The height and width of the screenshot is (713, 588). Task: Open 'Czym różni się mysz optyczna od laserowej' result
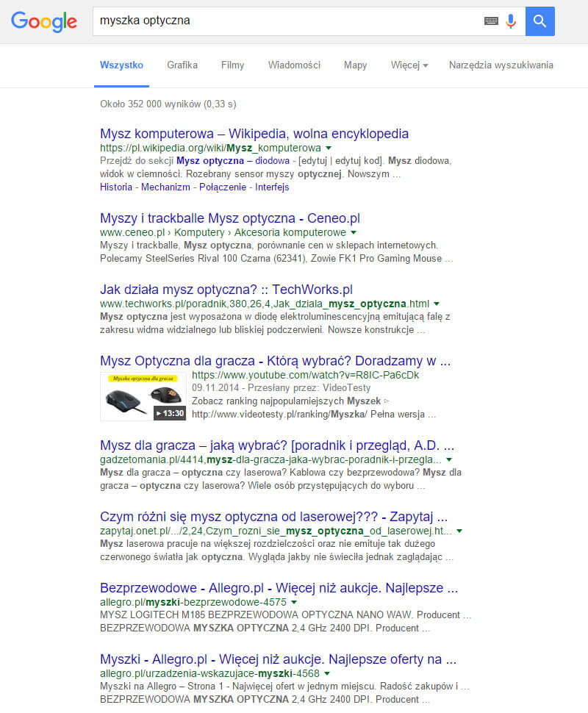(x=273, y=517)
